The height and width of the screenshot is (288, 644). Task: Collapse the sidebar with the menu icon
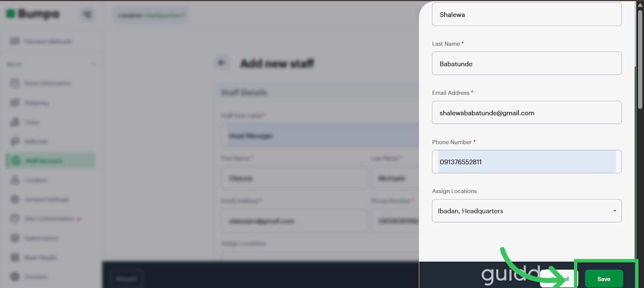tap(87, 15)
